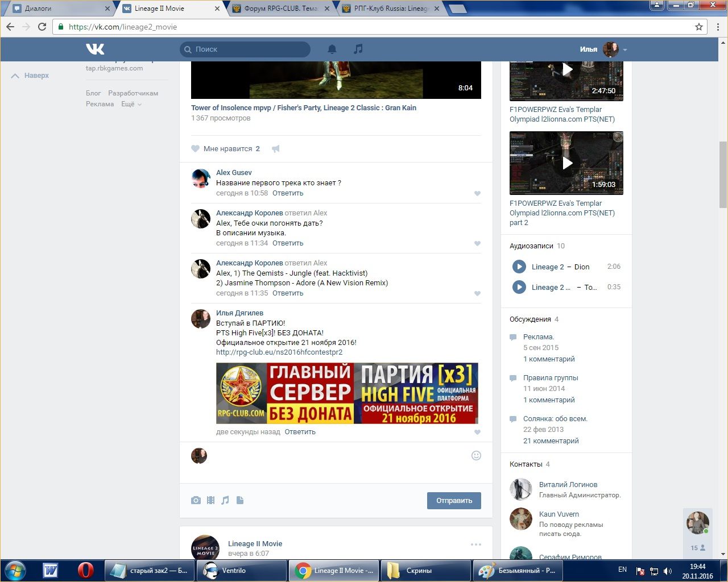Open the Реклама. discussion topic

pos(539,337)
